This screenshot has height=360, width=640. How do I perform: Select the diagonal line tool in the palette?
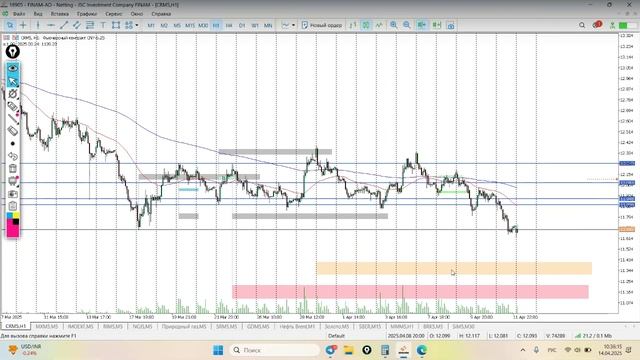coord(13,119)
